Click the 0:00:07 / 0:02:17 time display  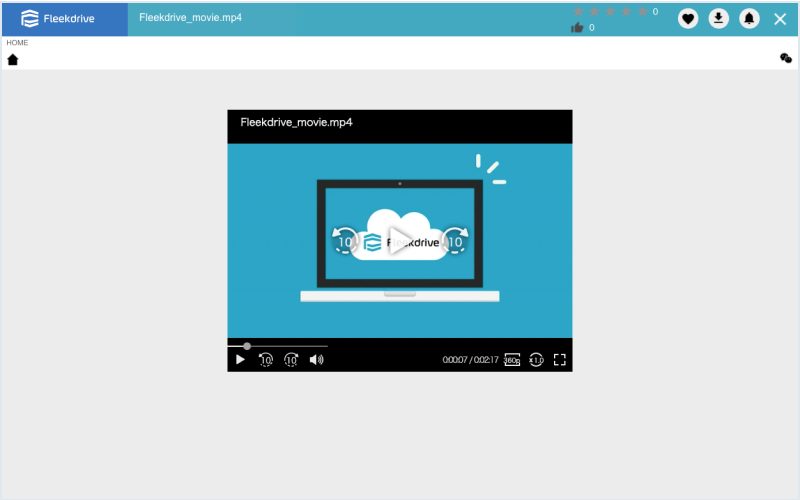point(470,360)
